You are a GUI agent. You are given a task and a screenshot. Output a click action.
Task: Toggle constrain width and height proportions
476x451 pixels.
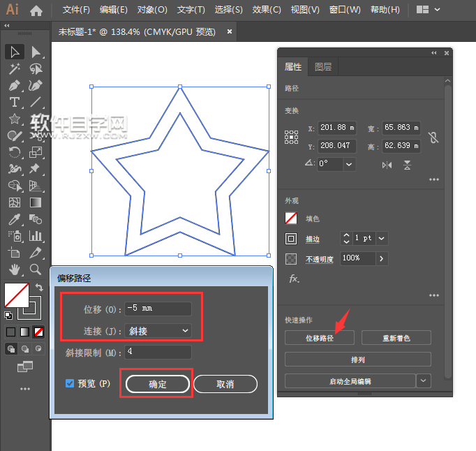[433, 138]
